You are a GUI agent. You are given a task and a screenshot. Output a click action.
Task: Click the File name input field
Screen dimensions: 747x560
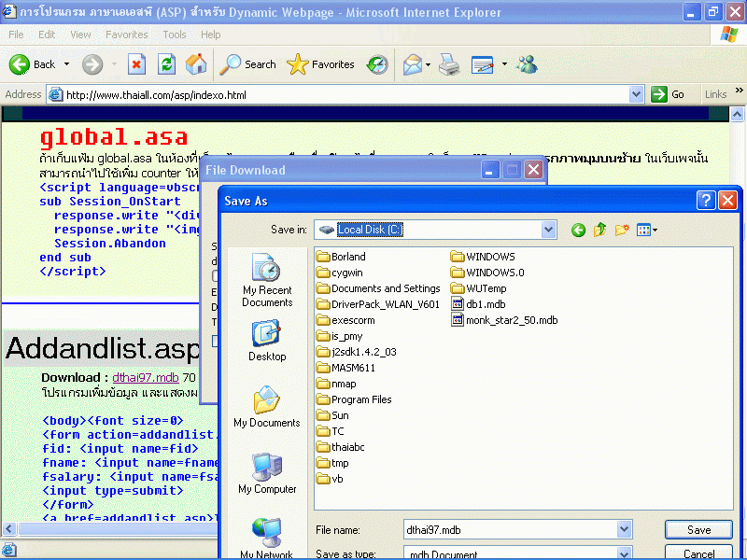click(x=509, y=530)
